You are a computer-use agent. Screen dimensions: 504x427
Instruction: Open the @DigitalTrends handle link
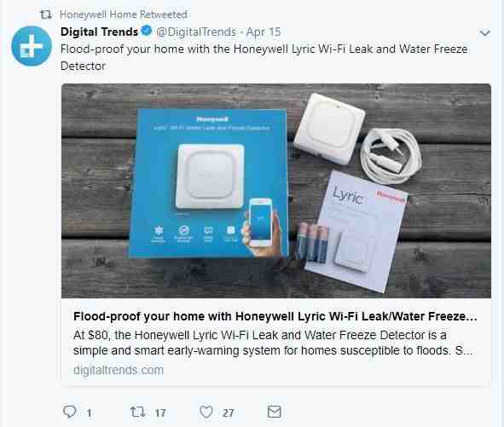[x=196, y=32]
